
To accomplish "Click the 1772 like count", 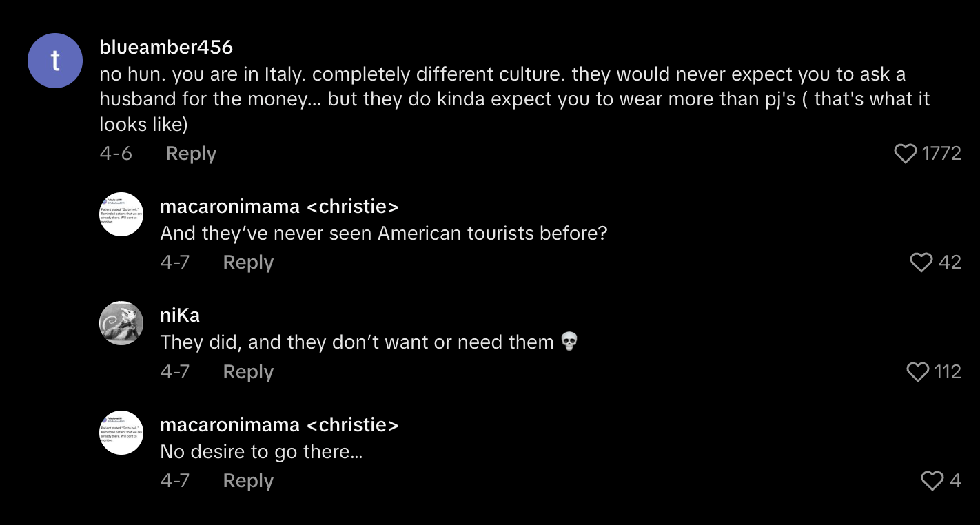I will point(941,154).
